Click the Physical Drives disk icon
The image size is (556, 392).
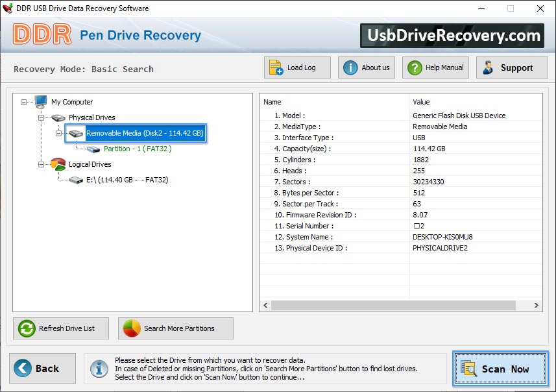(58, 117)
